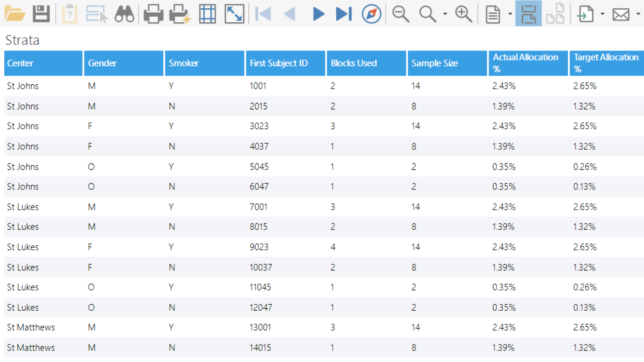
Task: Go to the last report page
Action: pos(343,14)
